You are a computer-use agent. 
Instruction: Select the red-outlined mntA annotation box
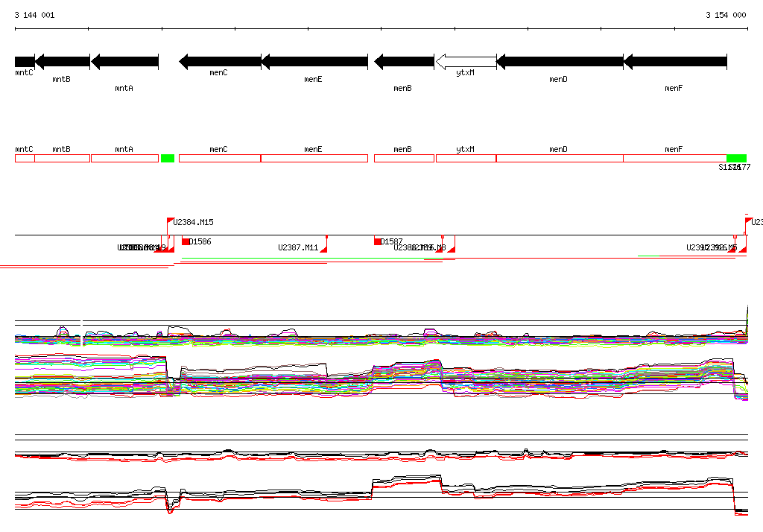tap(124, 158)
